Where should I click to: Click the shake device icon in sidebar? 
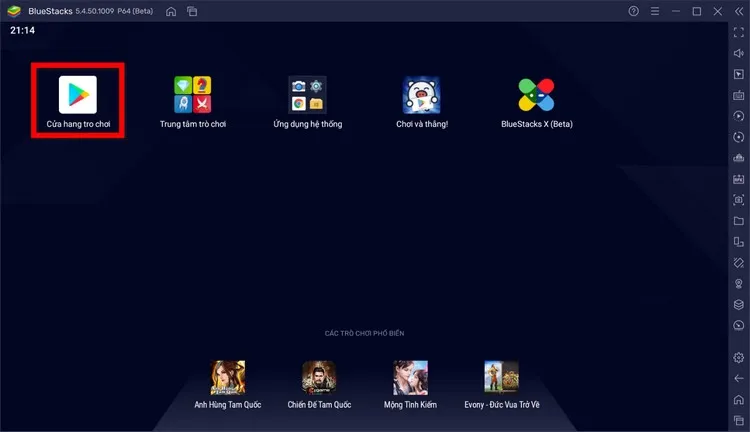pyautogui.click(x=739, y=263)
